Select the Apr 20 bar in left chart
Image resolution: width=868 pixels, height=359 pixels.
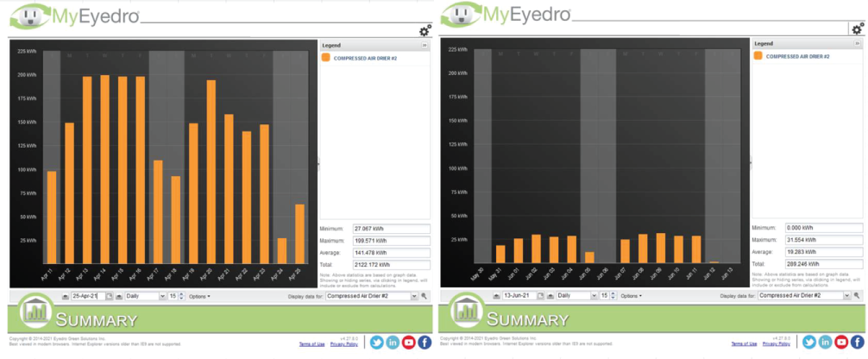pyautogui.click(x=211, y=172)
